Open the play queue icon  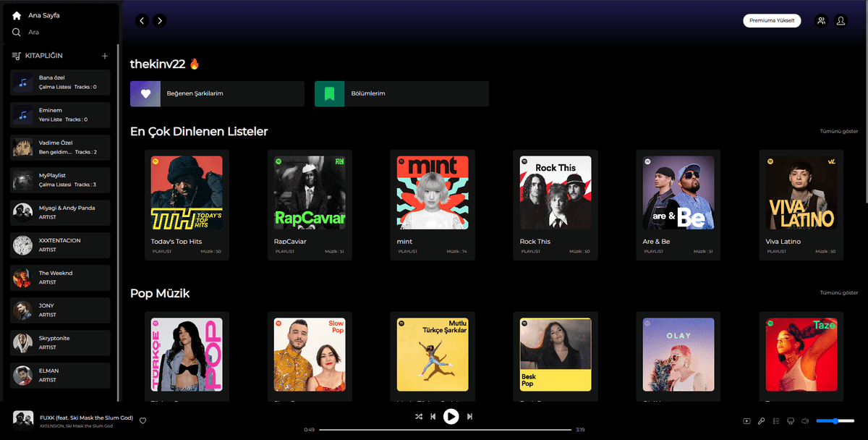coord(775,421)
